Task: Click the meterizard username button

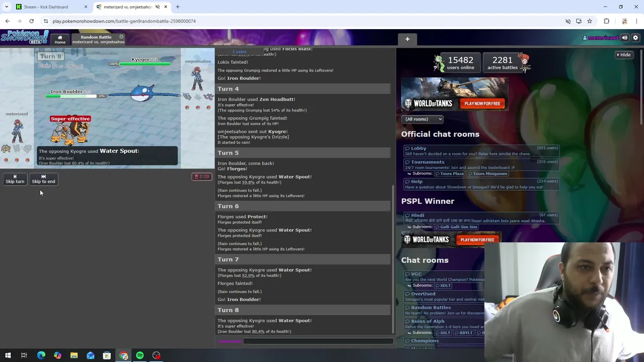Action: pyautogui.click(x=601, y=38)
